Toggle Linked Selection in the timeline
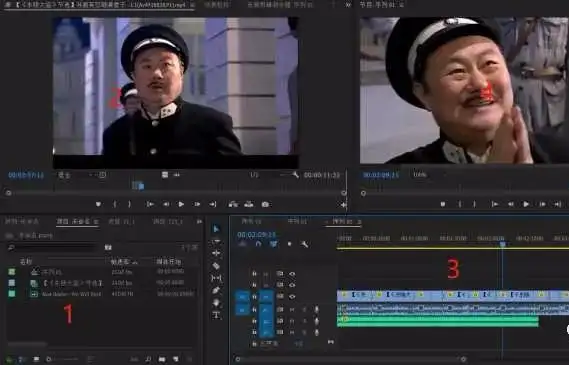This screenshot has width=569, height=365. tap(274, 244)
